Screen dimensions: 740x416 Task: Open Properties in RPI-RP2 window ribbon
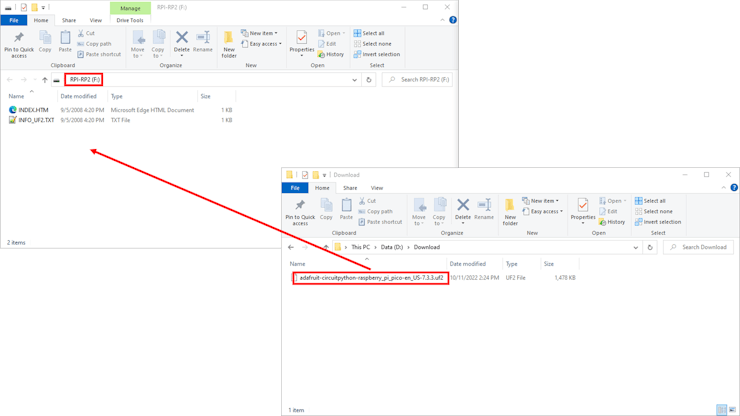(x=302, y=42)
